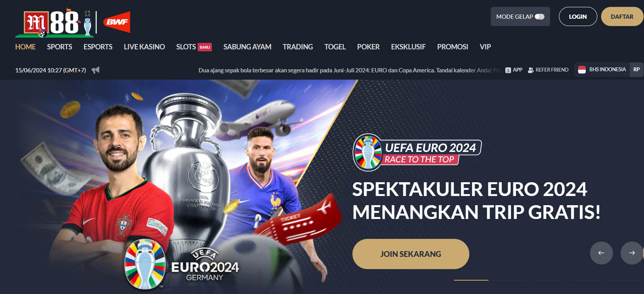Screen dimensions: 644x294
Task: Go to Live Kasino section
Action: (144, 47)
